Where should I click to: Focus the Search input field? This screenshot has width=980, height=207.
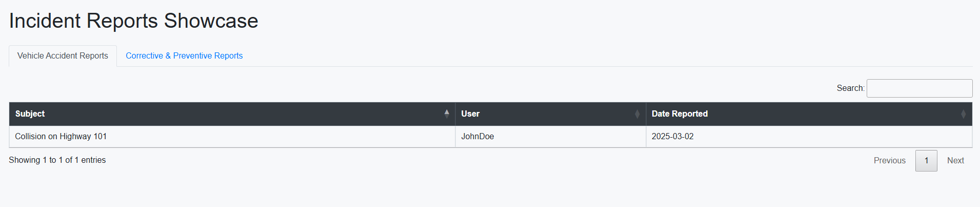tap(919, 88)
